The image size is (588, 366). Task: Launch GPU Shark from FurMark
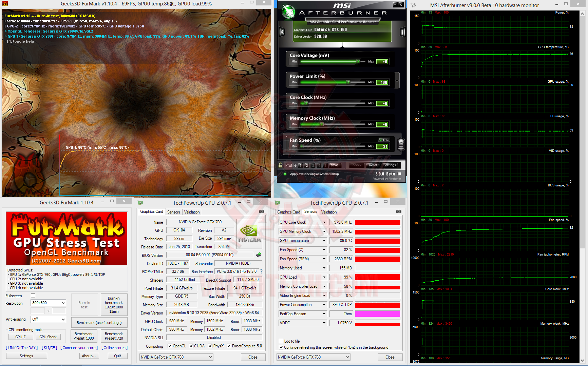48,337
